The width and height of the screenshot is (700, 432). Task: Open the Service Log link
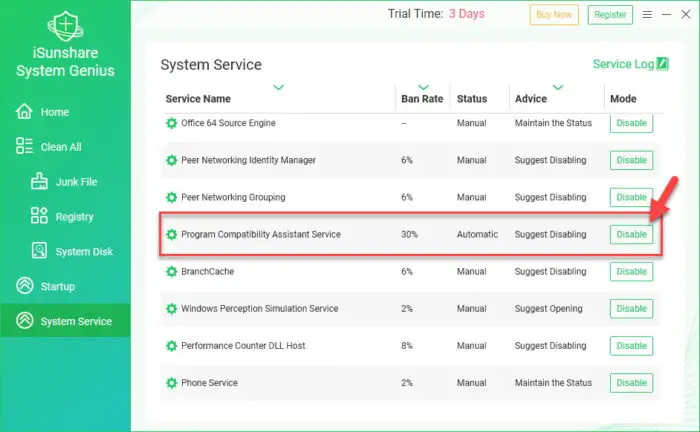(624, 65)
